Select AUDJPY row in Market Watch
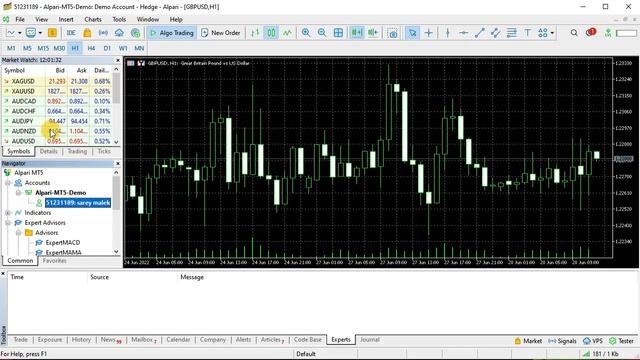The height and width of the screenshot is (360, 640). click(57, 121)
